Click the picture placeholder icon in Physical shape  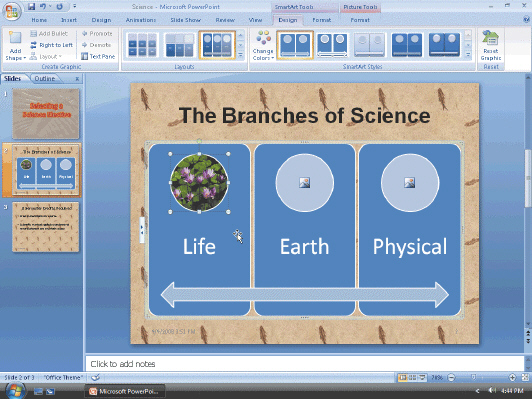point(410,183)
